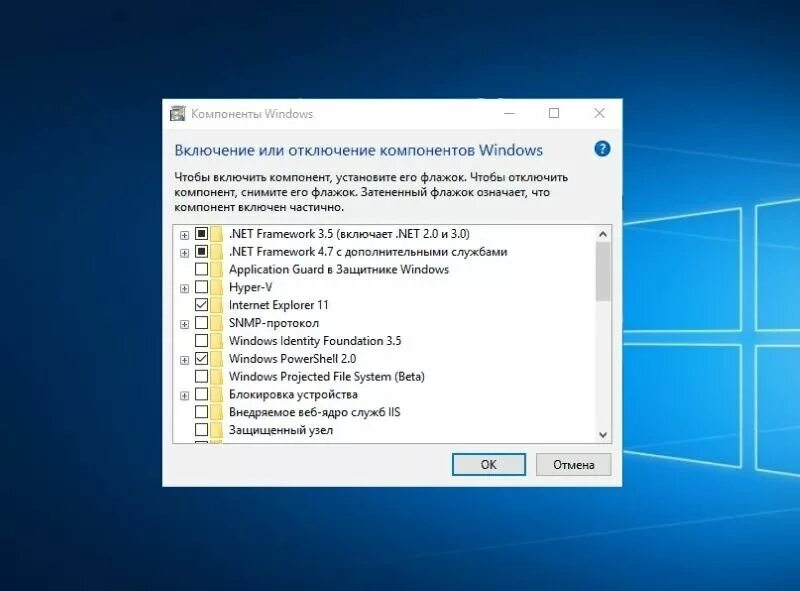Click the features list scrollbar thumb
Screen dimensions: 800x591
pos(603,272)
